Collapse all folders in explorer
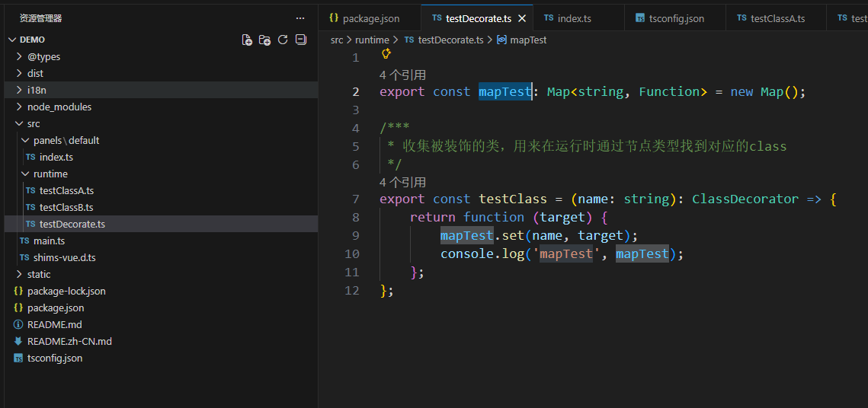Viewport: 868px width, 408px height. 301,40
